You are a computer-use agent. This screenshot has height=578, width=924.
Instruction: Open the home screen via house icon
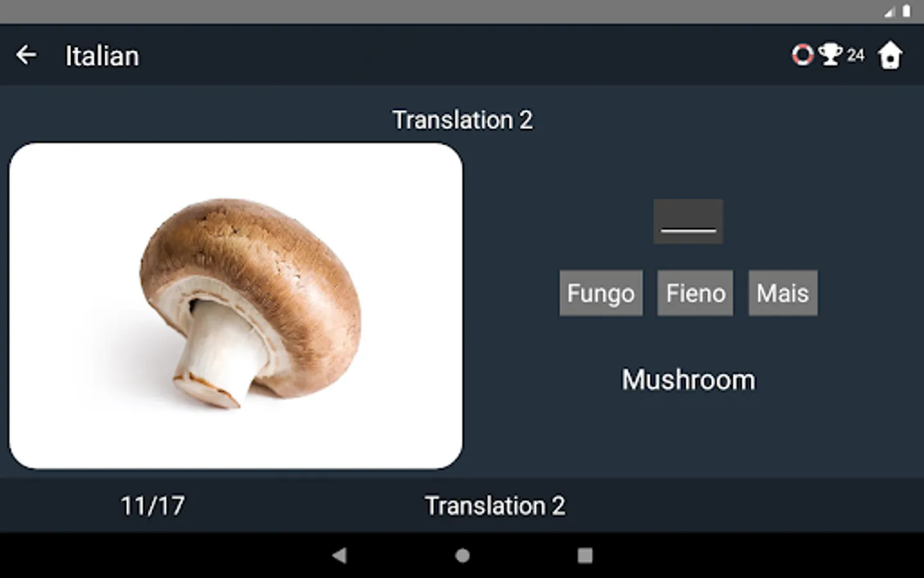[x=890, y=55]
